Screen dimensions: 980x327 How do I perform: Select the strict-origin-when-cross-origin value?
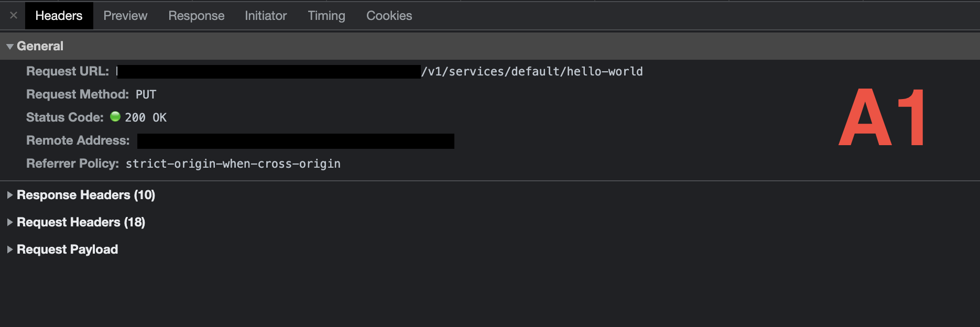click(x=233, y=163)
